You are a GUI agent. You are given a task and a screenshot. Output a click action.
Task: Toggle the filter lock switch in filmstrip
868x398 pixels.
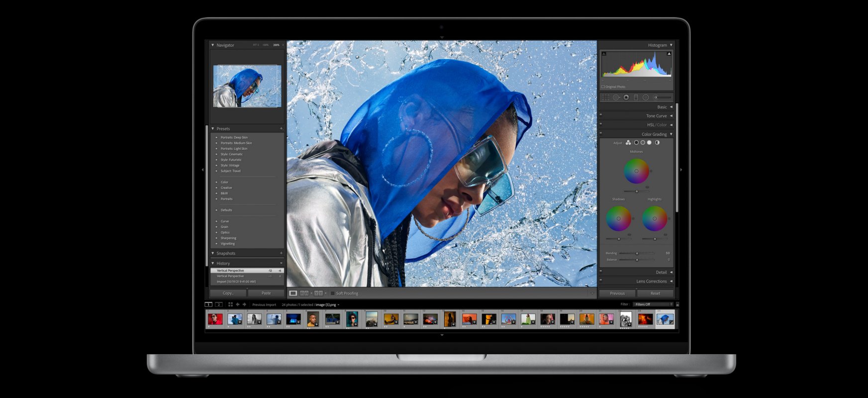677,304
